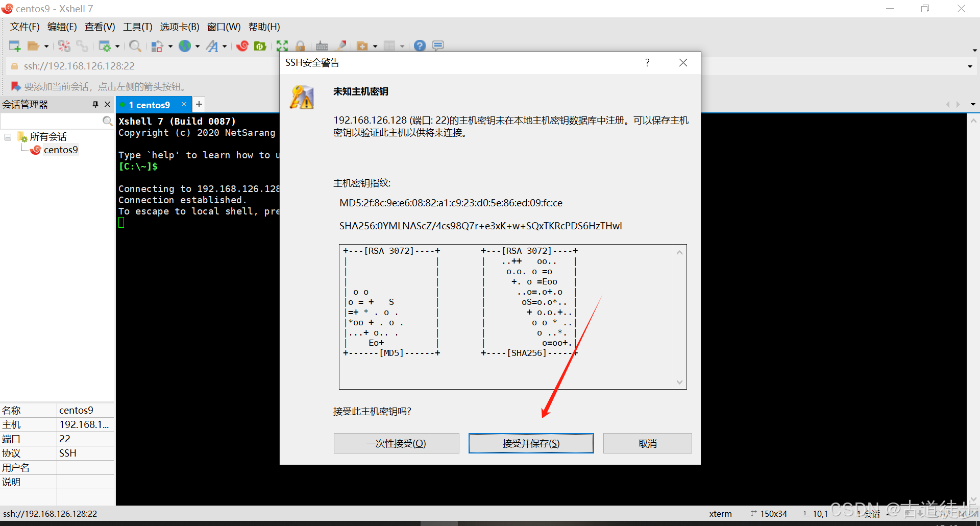Open session properties gear icon
This screenshot has height=526, width=980.
(x=105, y=46)
